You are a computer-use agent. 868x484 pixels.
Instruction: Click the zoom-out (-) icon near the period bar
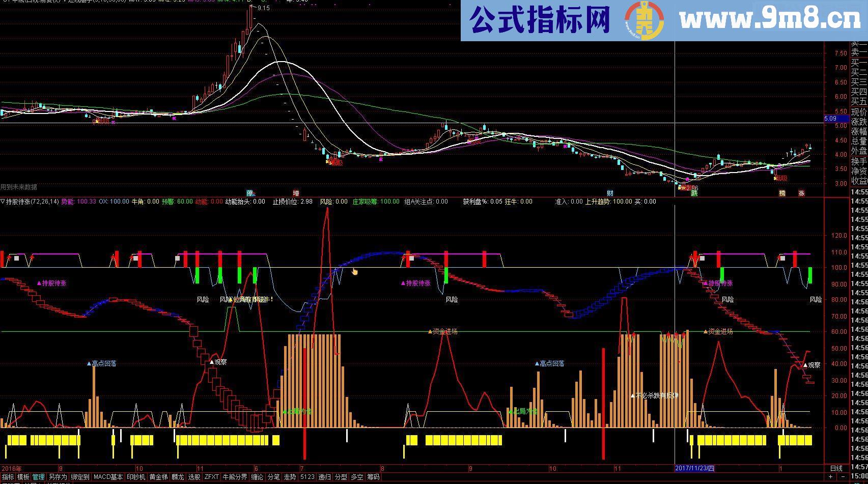click(843, 476)
